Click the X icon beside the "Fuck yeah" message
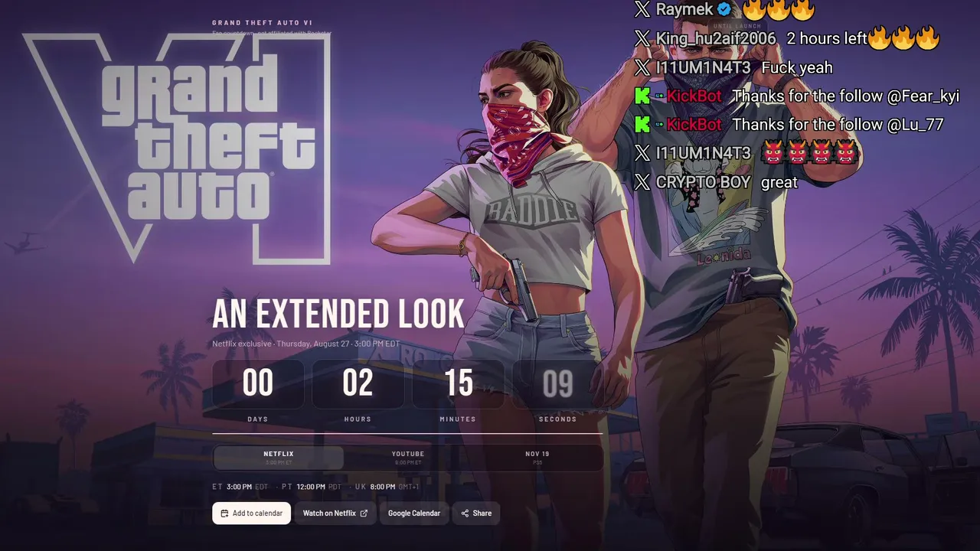This screenshot has width=980, height=551. click(x=642, y=67)
